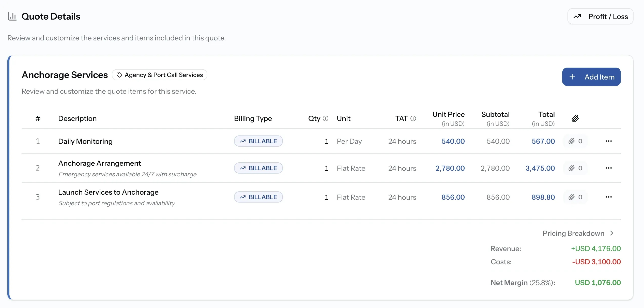Screen dimensions: 644x308
Task: Click Flat Rate unit in Anchorage Arrangement row
Action: click(351, 168)
